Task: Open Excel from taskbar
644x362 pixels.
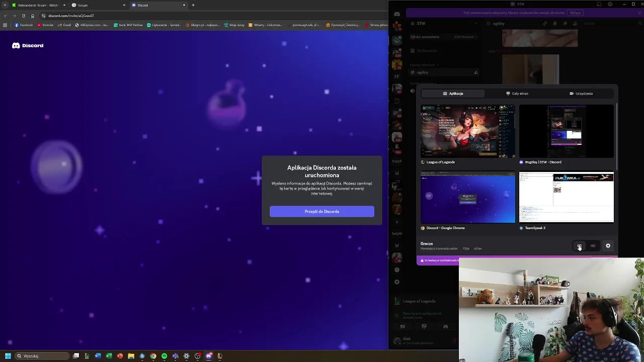Action: pos(109,356)
